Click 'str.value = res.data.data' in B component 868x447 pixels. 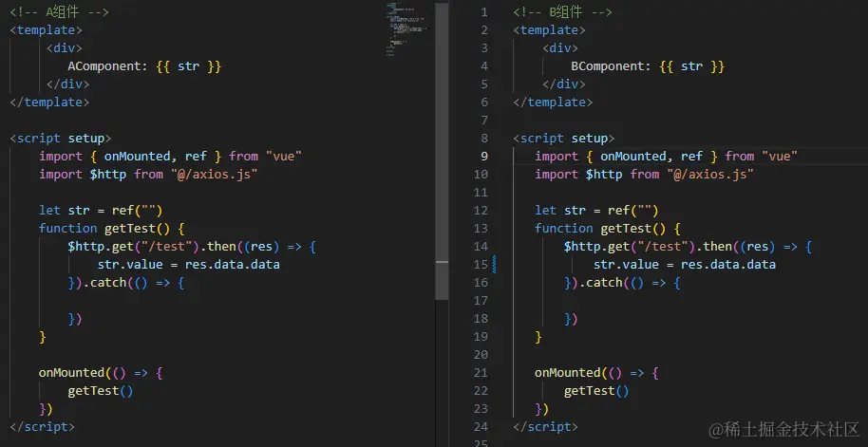(x=684, y=265)
